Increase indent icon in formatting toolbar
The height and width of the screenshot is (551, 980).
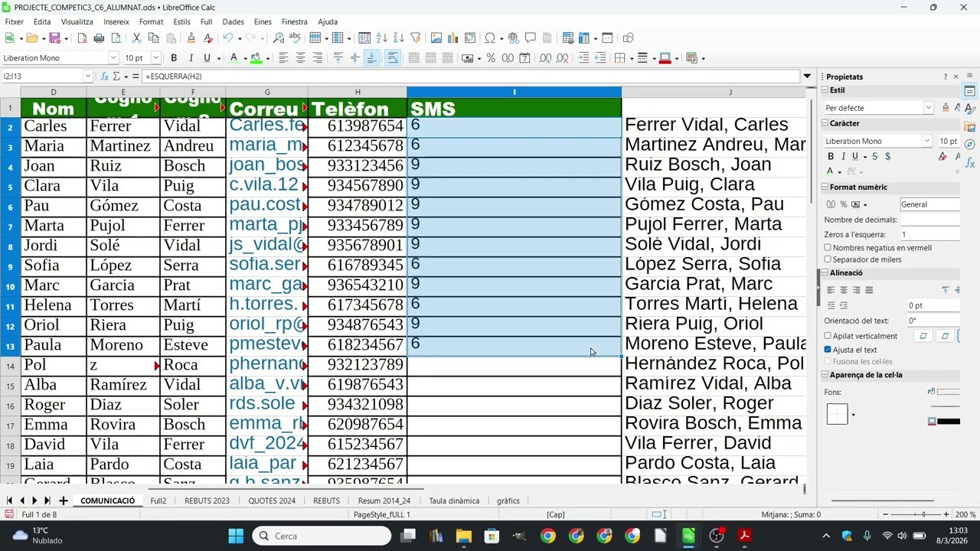(x=583, y=58)
